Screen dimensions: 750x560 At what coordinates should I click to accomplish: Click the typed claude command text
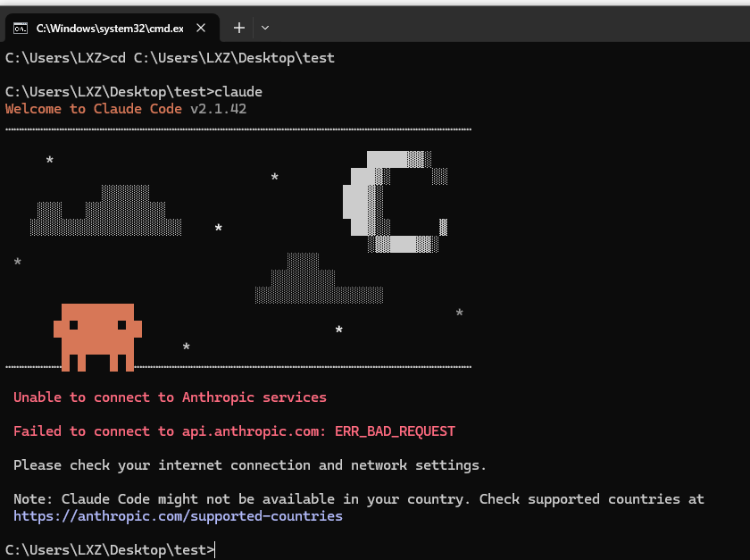tap(239, 92)
